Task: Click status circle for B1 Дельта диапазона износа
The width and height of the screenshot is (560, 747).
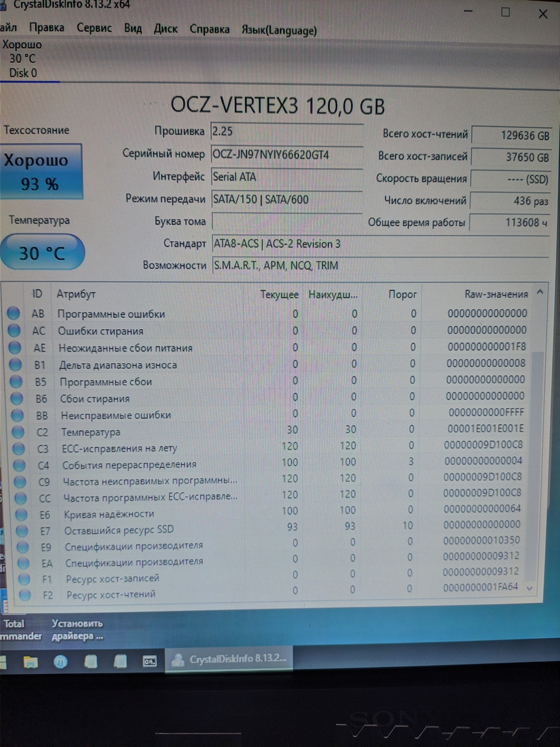Action: [x=15, y=364]
